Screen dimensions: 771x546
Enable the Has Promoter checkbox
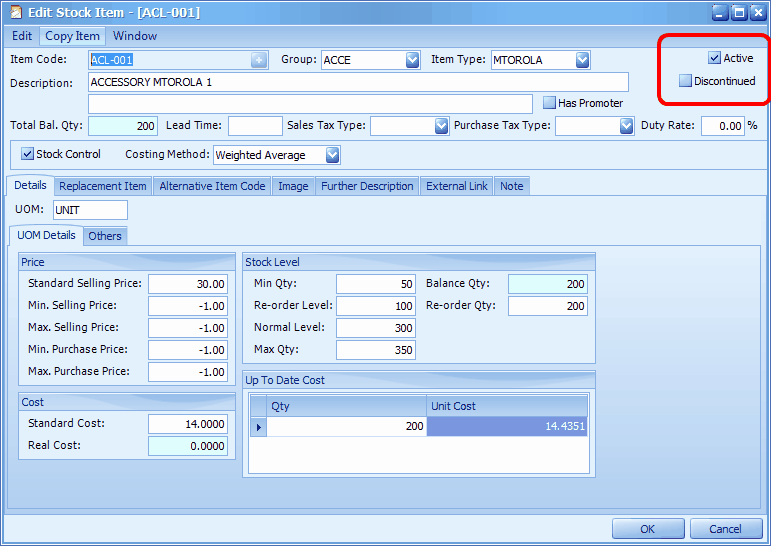(x=549, y=103)
